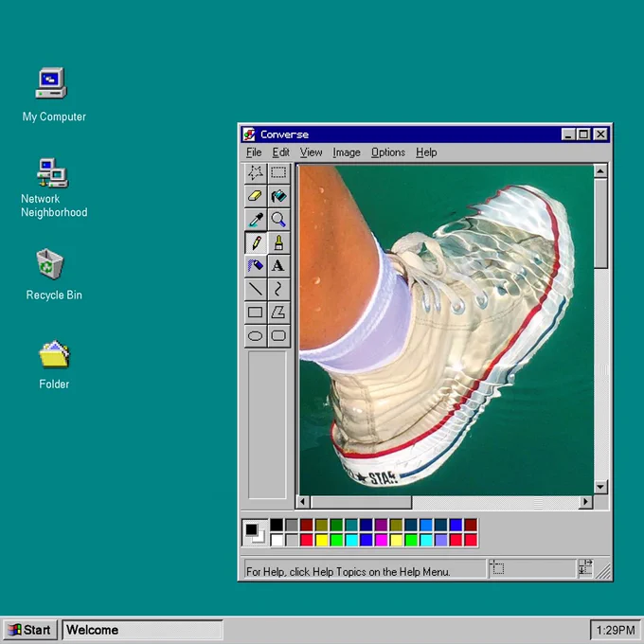Image resolution: width=644 pixels, height=644 pixels.
Task: Choose the Ellipse tool
Action: (256, 336)
